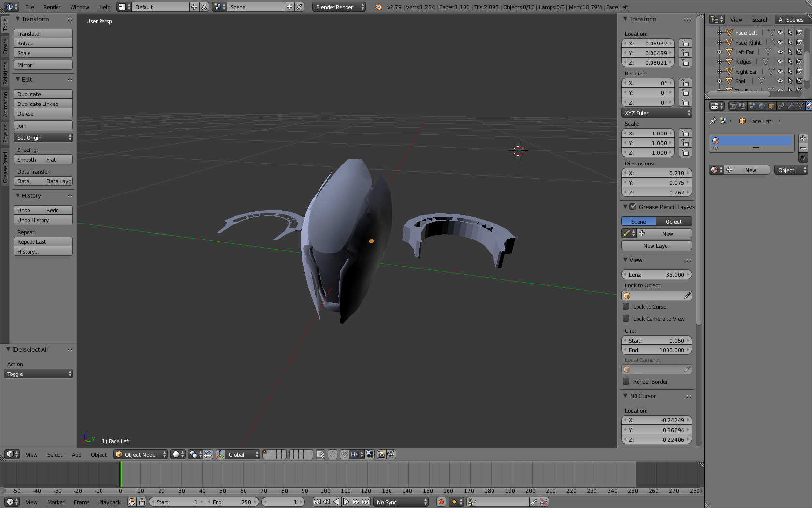Click the Undo History button
This screenshot has height=508, width=812.
tap(43, 220)
